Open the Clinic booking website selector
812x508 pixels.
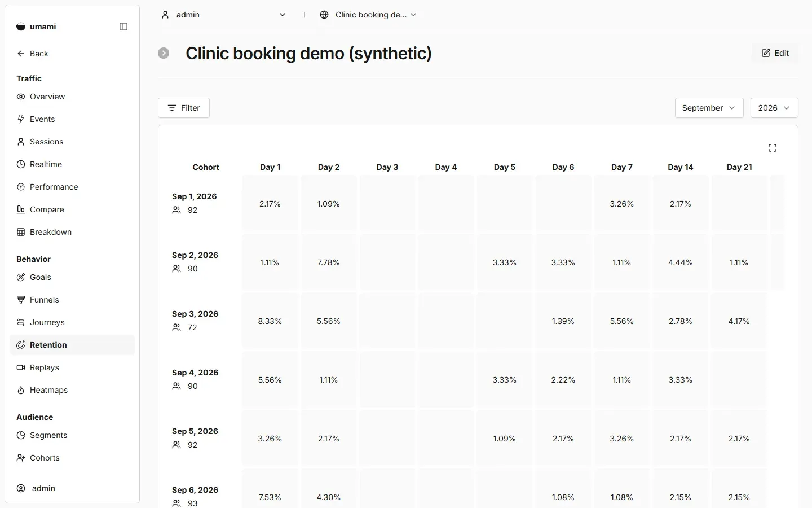[x=368, y=15]
